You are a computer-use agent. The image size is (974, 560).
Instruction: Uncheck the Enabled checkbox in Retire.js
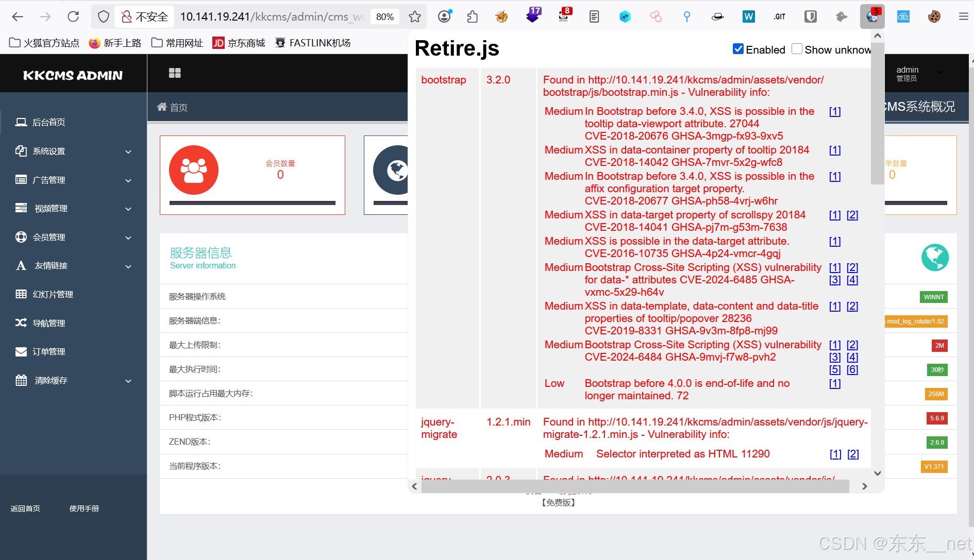click(738, 49)
